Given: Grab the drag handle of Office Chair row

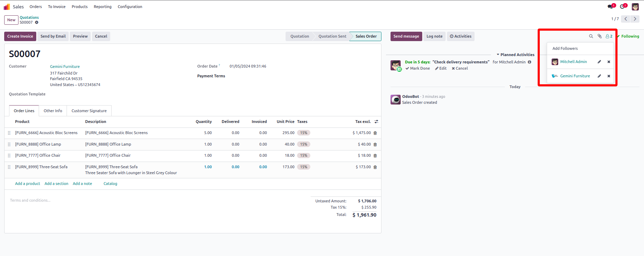Looking at the screenshot, I should coord(9,156).
